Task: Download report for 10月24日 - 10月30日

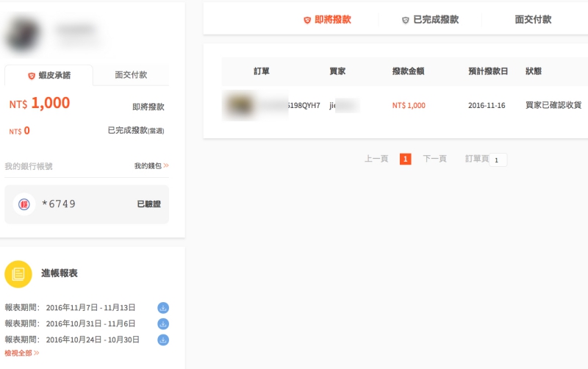Action: coord(163,340)
